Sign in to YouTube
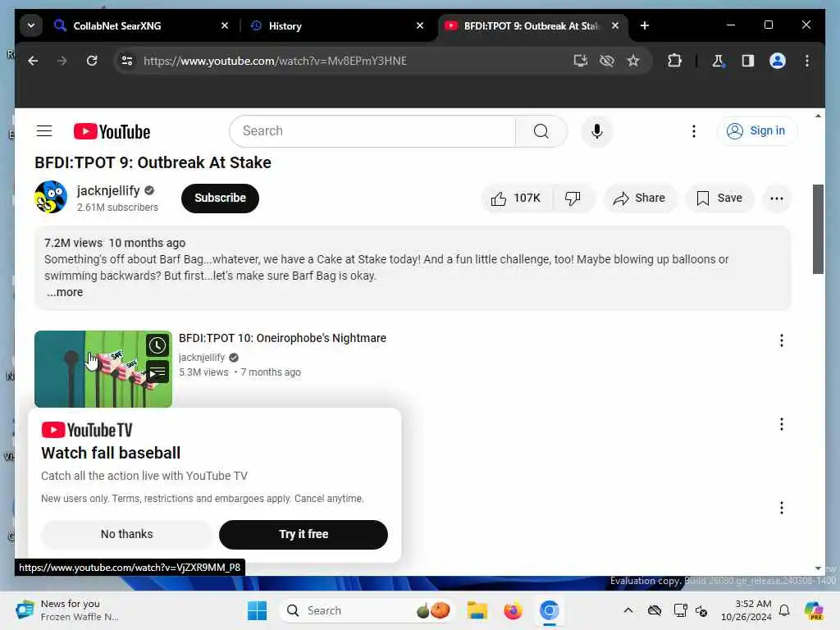This screenshot has width=840, height=630. point(756,131)
